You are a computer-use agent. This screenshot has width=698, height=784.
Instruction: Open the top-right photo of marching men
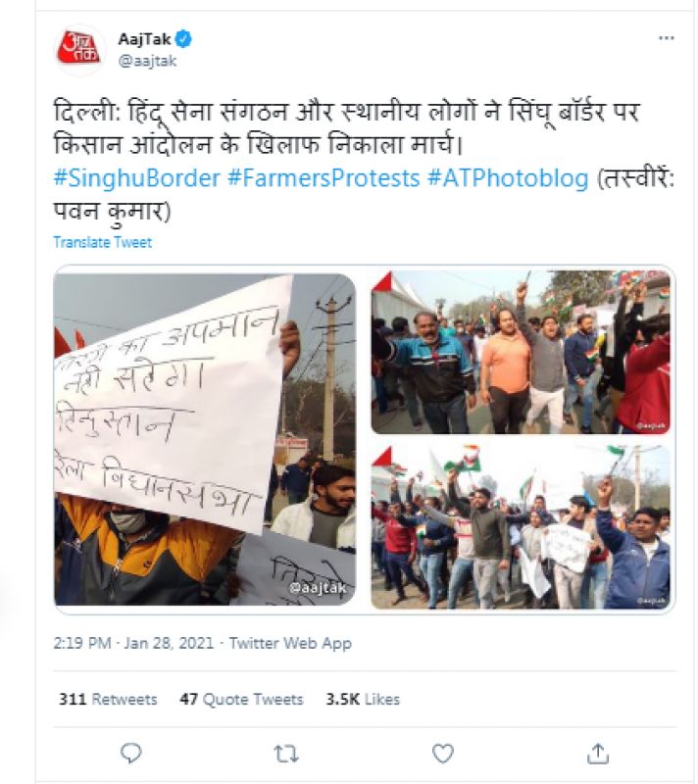[x=521, y=353]
